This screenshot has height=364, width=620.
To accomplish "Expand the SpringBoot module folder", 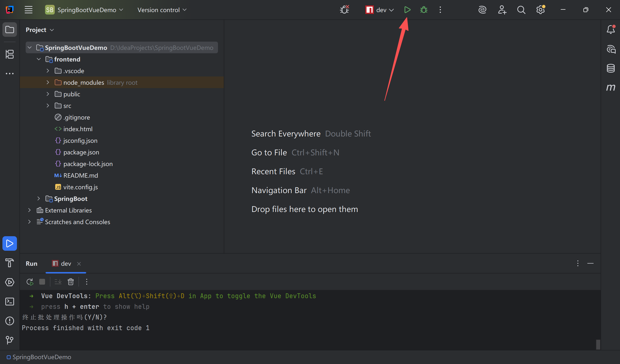I will click(x=39, y=198).
